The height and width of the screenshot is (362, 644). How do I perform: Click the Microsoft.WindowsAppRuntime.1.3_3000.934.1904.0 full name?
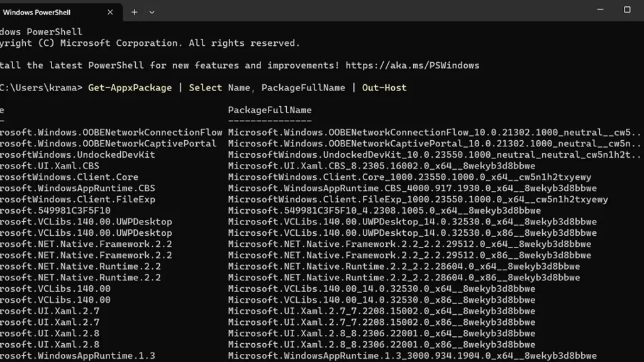coord(413,356)
